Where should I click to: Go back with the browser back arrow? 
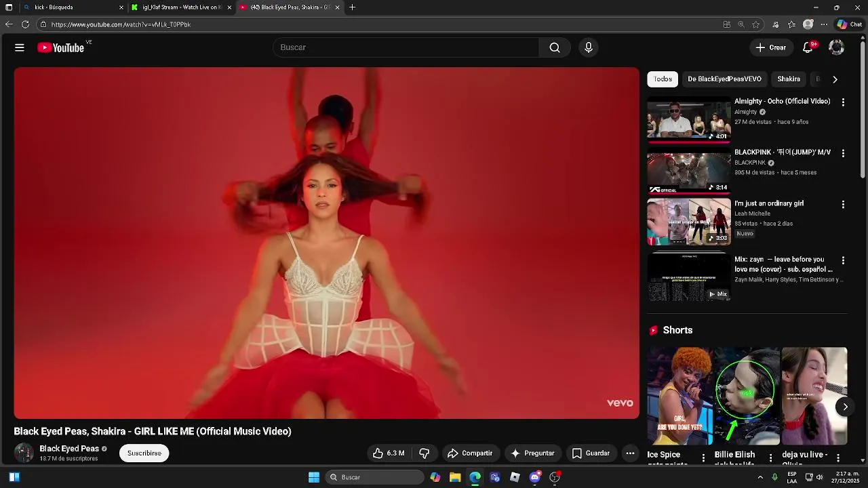pos(9,24)
